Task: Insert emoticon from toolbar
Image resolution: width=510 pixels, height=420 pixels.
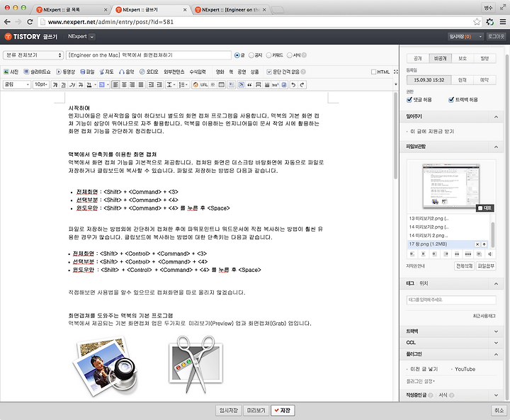Action: click(195, 85)
